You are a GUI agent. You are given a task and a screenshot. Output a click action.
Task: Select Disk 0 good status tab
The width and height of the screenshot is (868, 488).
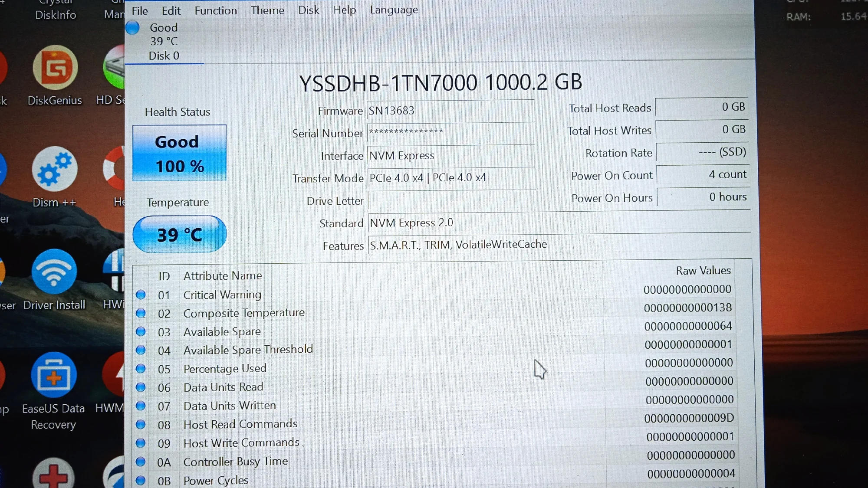point(163,42)
